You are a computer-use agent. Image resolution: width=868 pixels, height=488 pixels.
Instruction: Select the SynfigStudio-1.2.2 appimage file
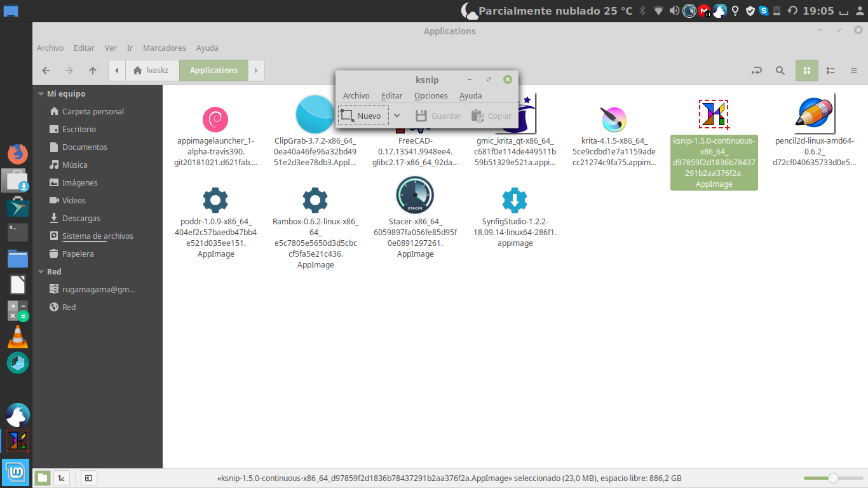pyautogui.click(x=515, y=201)
